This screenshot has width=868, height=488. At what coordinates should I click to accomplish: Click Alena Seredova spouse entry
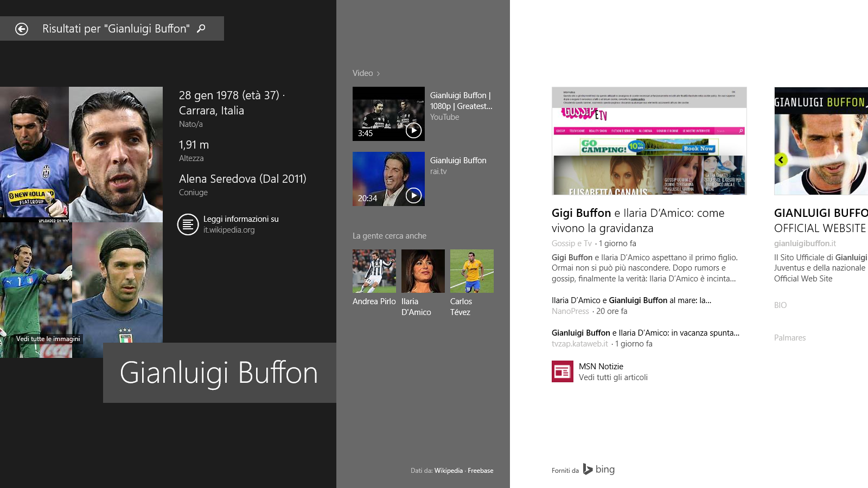pos(242,179)
